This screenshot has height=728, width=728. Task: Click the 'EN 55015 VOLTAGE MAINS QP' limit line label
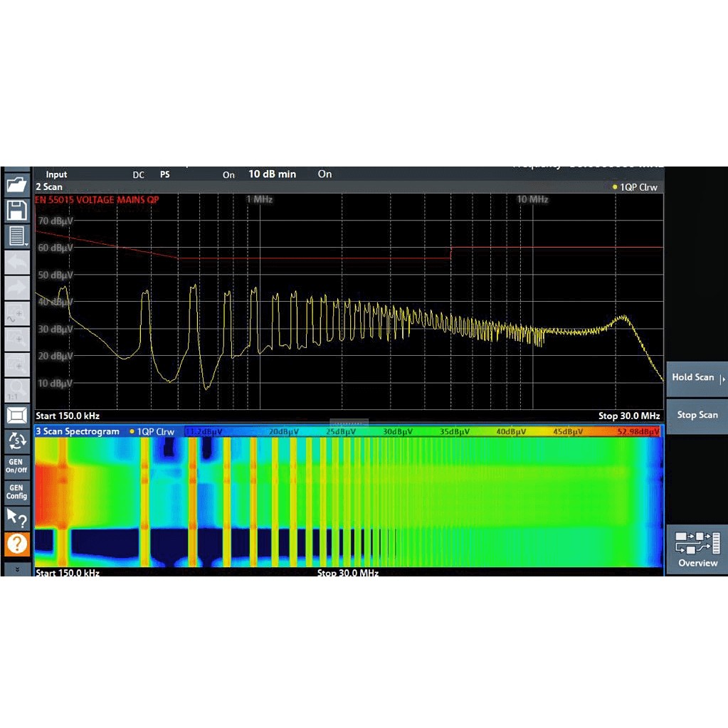pyautogui.click(x=97, y=200)
